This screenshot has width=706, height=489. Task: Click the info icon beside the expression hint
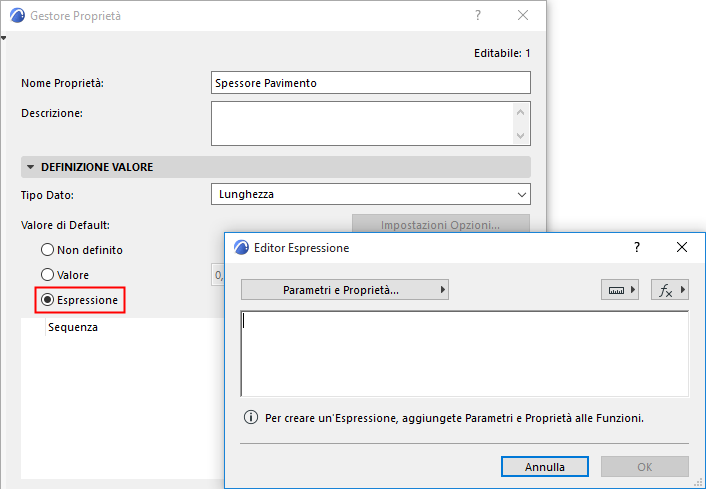point(250,417)
